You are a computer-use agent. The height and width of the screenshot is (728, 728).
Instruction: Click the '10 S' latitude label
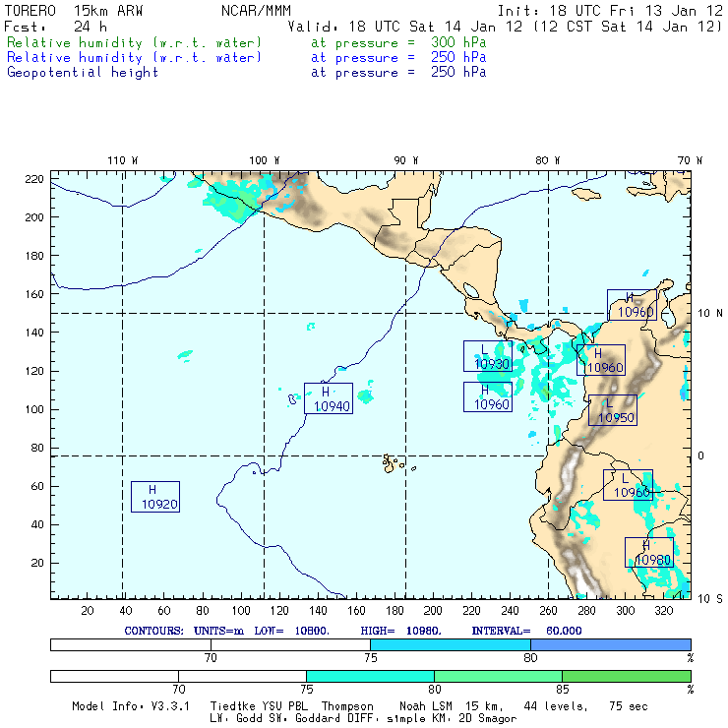(710, 599)
